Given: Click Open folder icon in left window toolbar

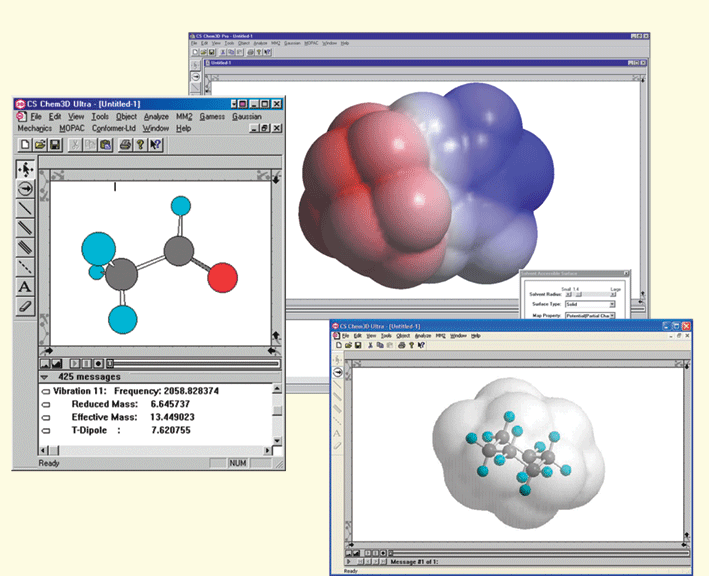Looking at the screenshot, I should point(40,145).
